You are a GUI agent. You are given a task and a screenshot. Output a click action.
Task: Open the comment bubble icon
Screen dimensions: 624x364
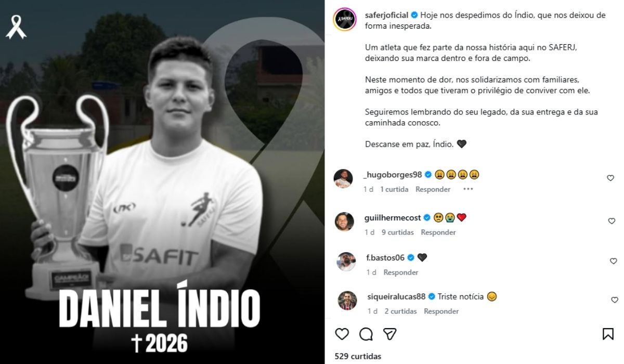coord(366,333)
